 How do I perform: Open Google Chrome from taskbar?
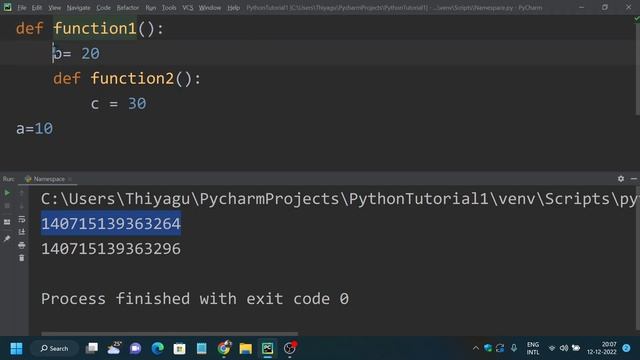[224, 349]
